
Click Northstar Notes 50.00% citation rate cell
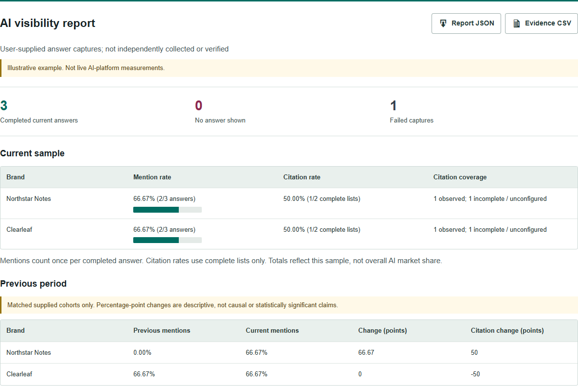click(321, 199)
